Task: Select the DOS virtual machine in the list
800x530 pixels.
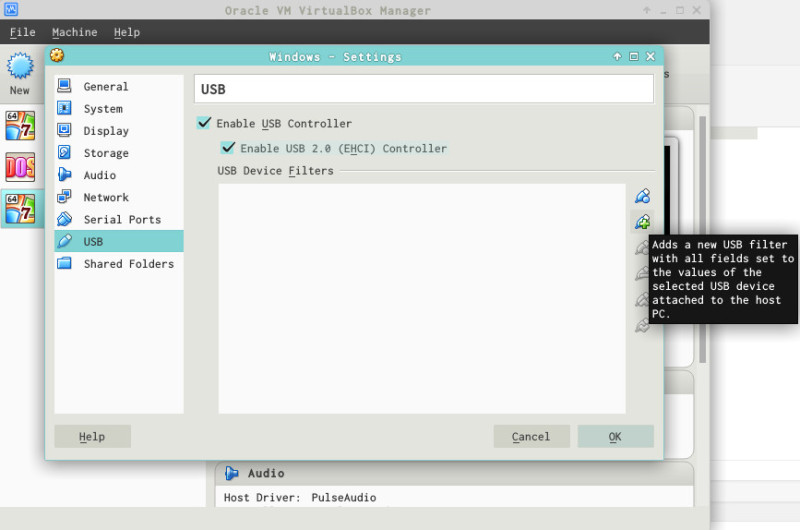Action: 20,167
